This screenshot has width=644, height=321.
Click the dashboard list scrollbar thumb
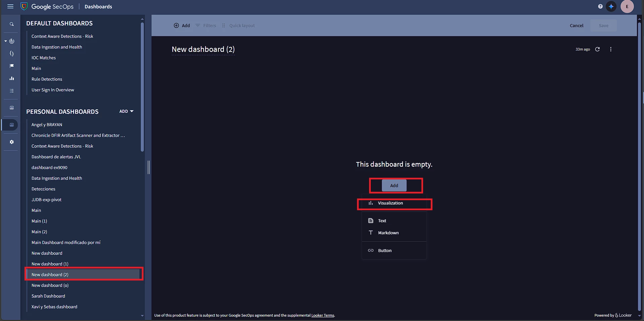coord(142,87)
